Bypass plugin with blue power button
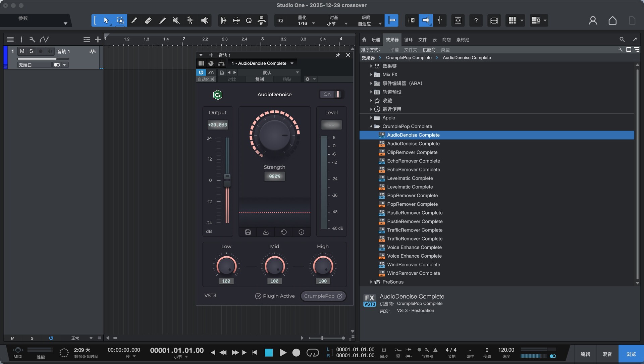 click(x=201, y=72)
